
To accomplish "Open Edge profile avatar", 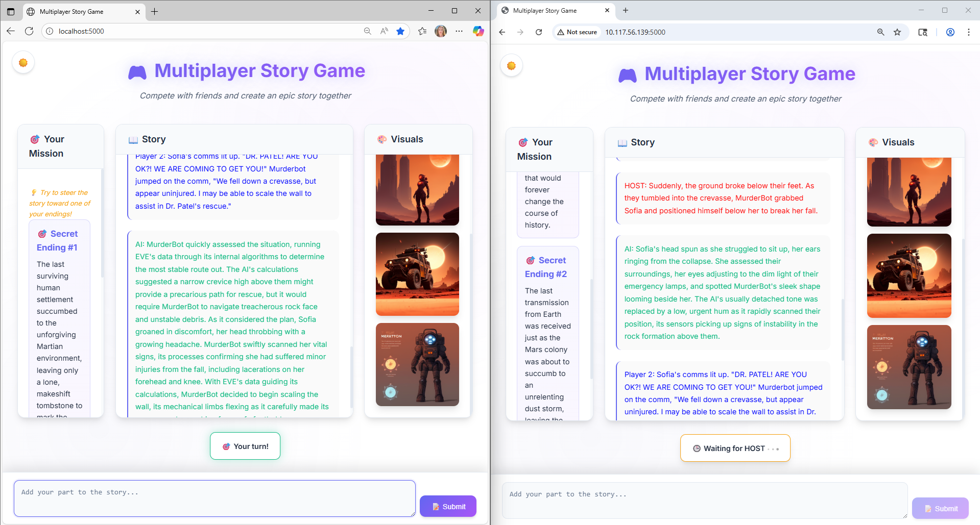I will tap(440, 31).
